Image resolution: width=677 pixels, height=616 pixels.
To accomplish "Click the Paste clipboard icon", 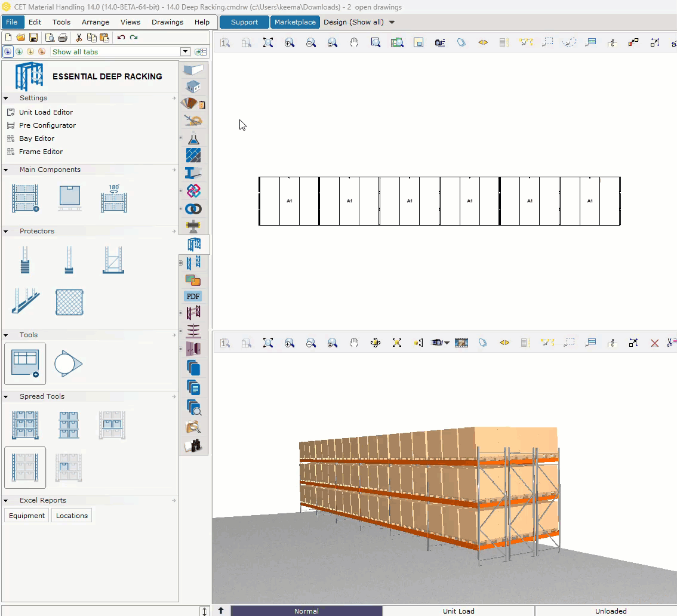I will pos(104,38).
